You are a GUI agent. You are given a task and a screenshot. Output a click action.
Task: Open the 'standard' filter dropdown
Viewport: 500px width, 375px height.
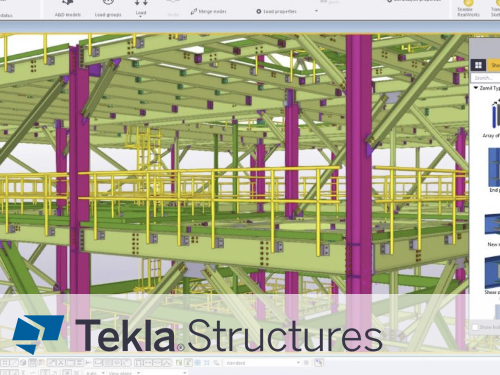263,363
